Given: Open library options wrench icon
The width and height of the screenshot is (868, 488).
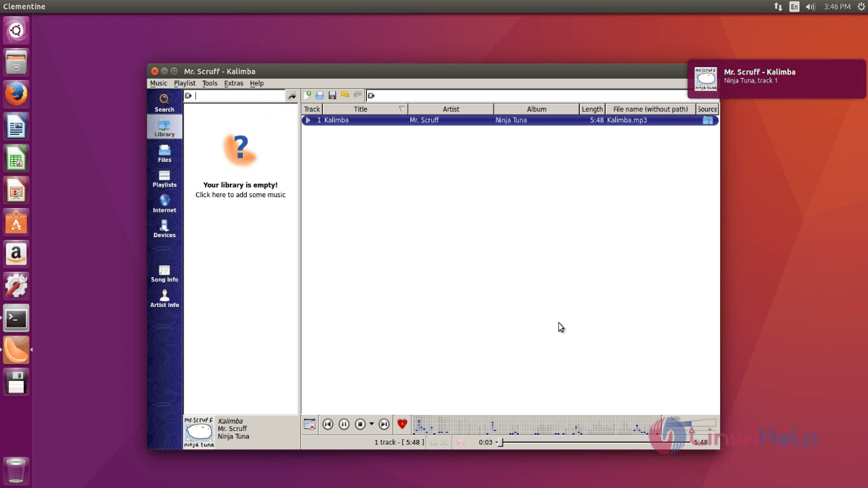Looking at the screenshot, I should [x=292, y=96].
